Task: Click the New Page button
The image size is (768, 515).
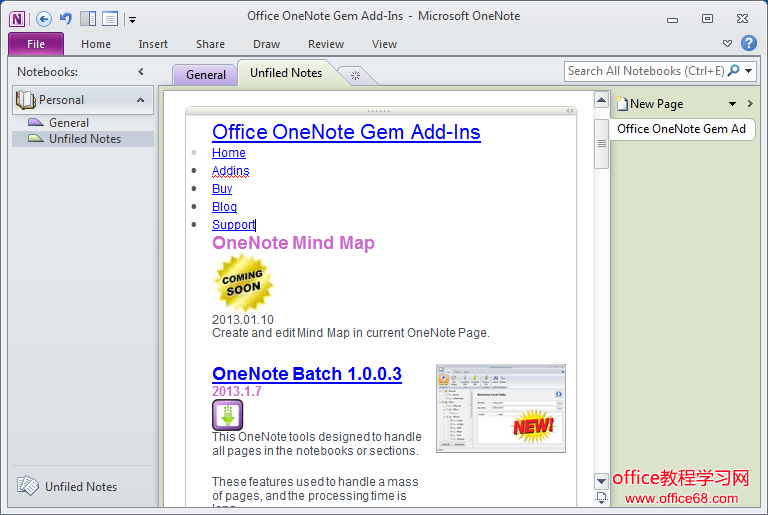Action: pyautogui.click(x=650, y=104)
